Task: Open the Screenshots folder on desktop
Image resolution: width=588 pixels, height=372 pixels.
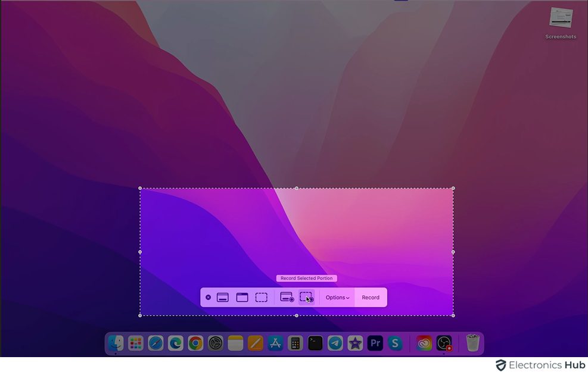Action: pyautogui.click(x=560, y=20)
